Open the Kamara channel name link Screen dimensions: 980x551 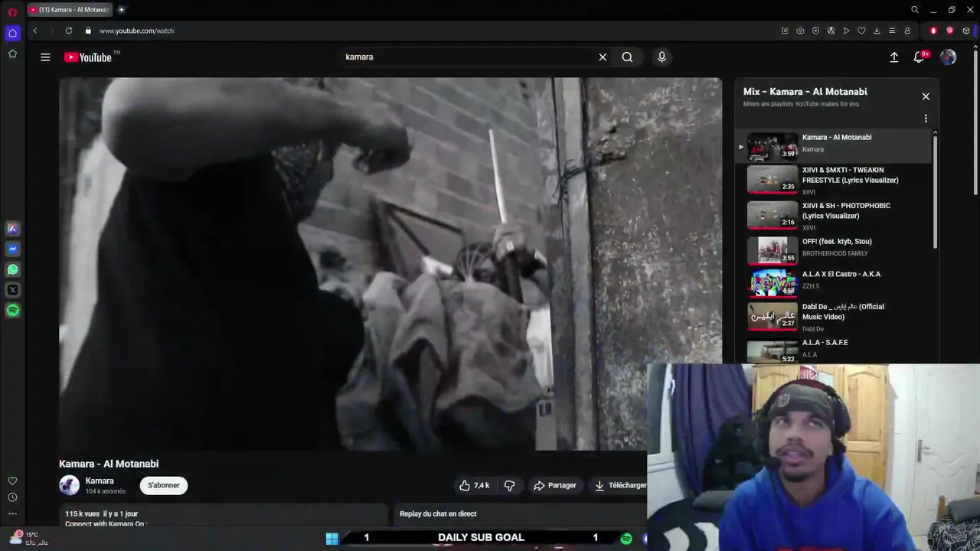click(100, 481)
